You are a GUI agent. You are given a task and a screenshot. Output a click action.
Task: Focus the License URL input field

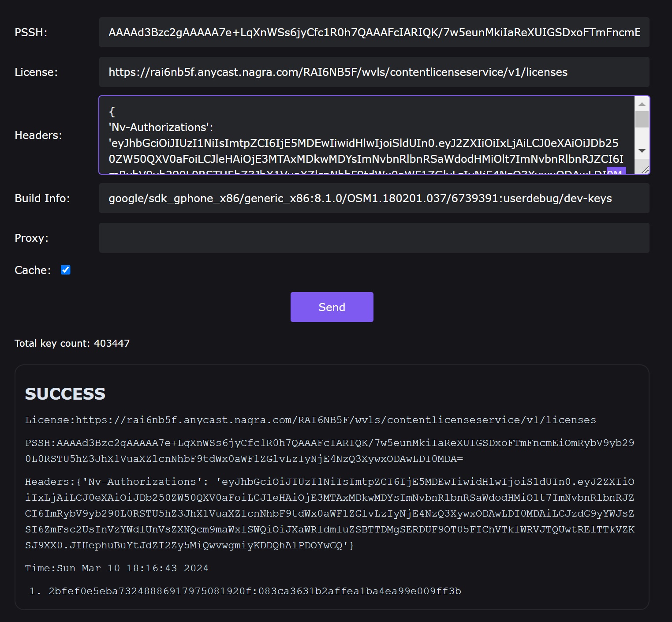374,72
